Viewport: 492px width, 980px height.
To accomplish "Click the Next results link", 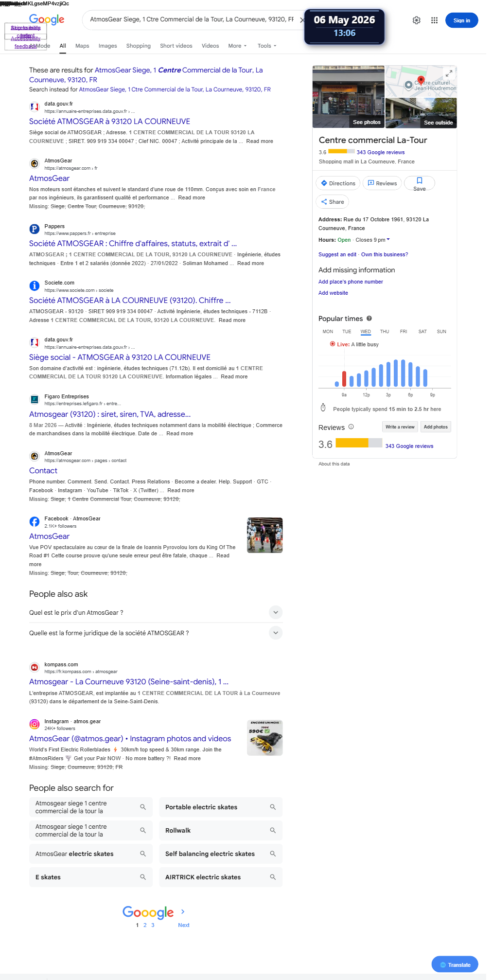I will coord(184,925).
